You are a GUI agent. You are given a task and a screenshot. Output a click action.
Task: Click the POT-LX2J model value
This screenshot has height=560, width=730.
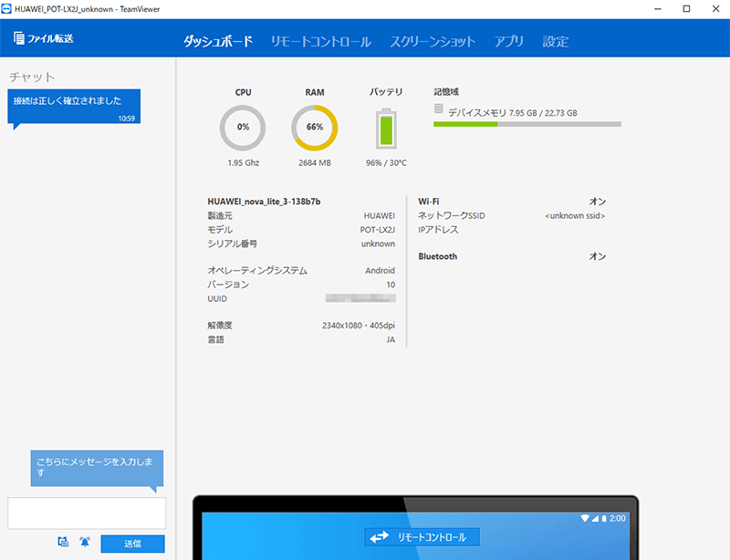click(378, 230)
